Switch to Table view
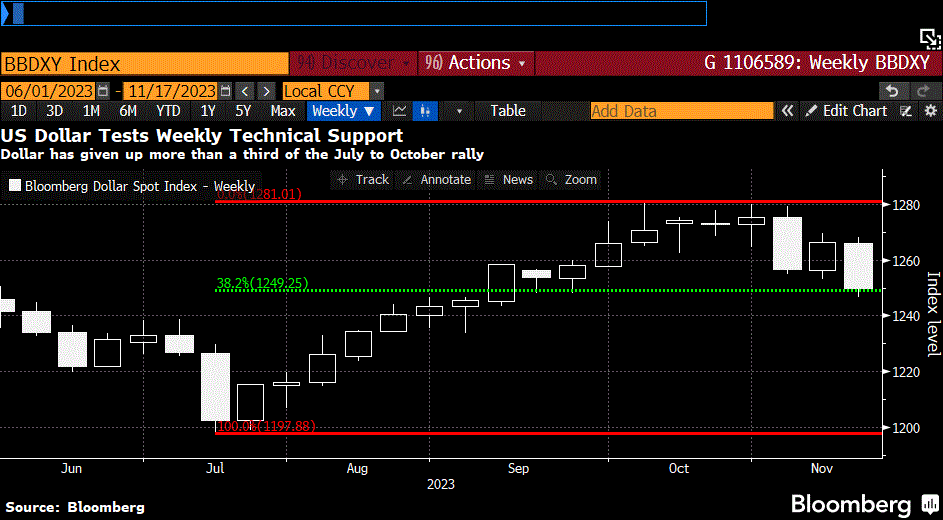Viewport: 943px width, 520px height. (x=508, y=111)
